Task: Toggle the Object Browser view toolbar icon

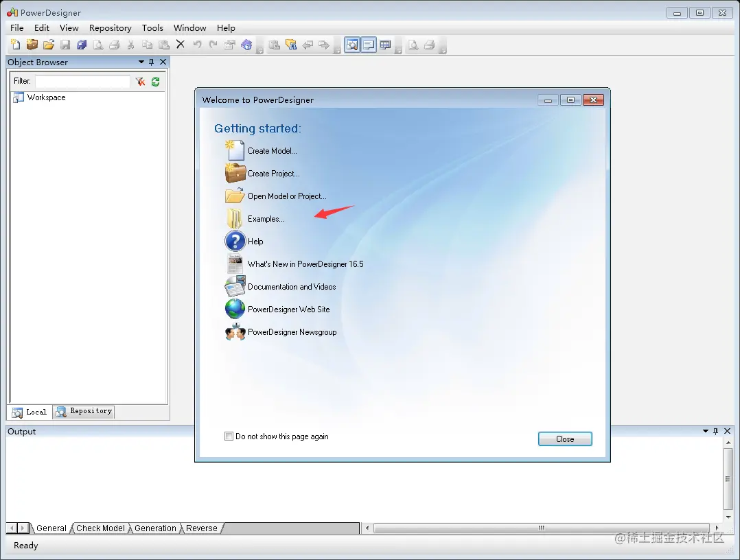Action: [x=352, y=45]
